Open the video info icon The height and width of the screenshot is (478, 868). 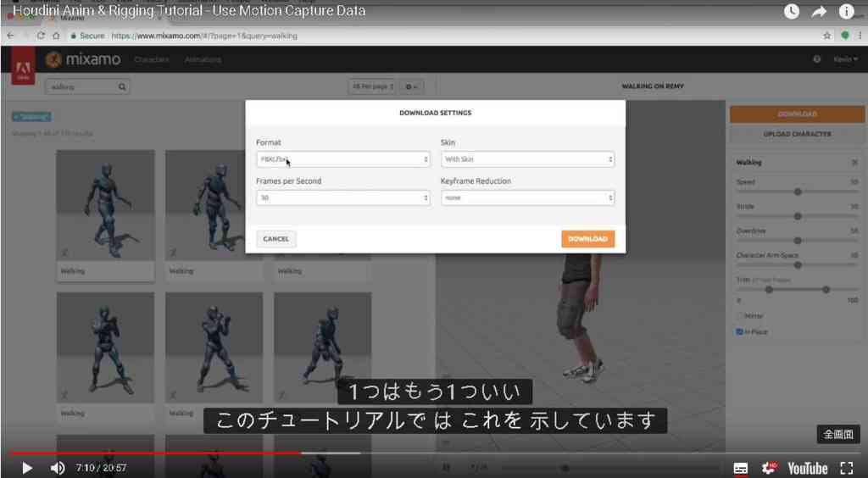847,12
